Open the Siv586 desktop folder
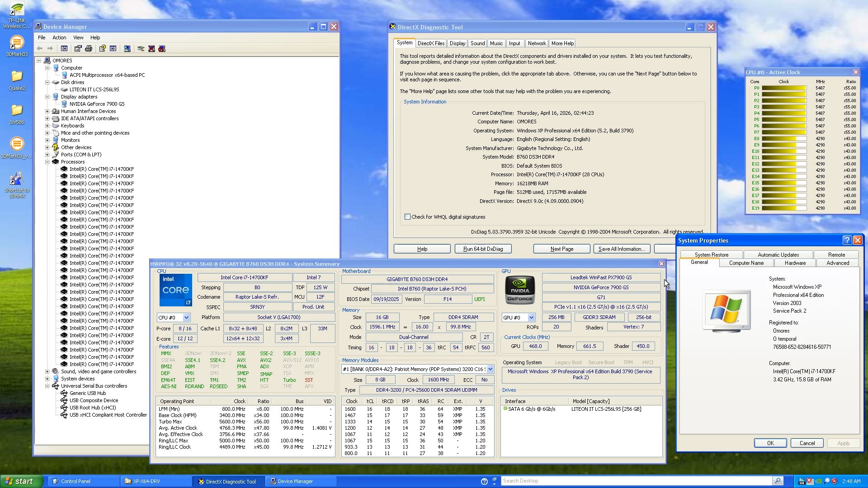The height and width of the screenshot is (488, 868). [17, 114]
